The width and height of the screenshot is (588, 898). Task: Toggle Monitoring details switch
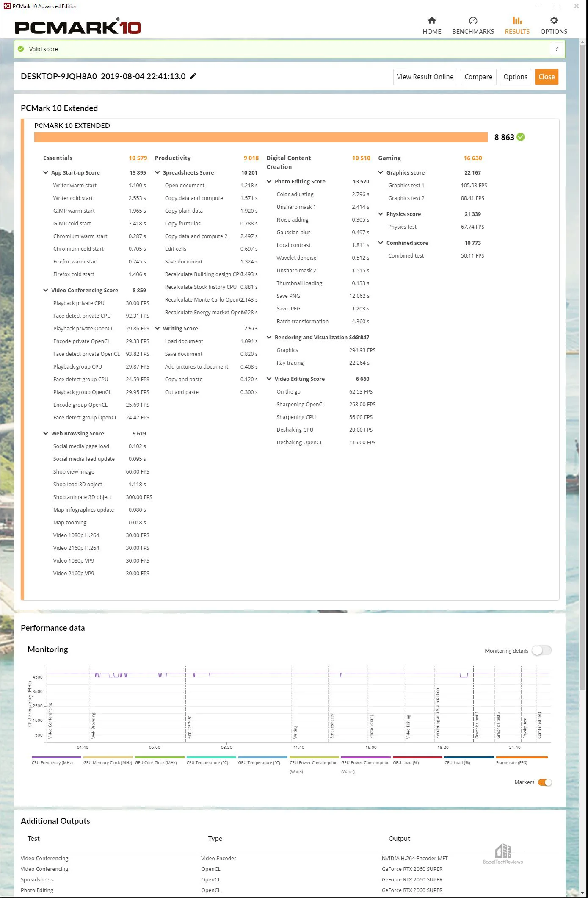(x=542, y=650)
